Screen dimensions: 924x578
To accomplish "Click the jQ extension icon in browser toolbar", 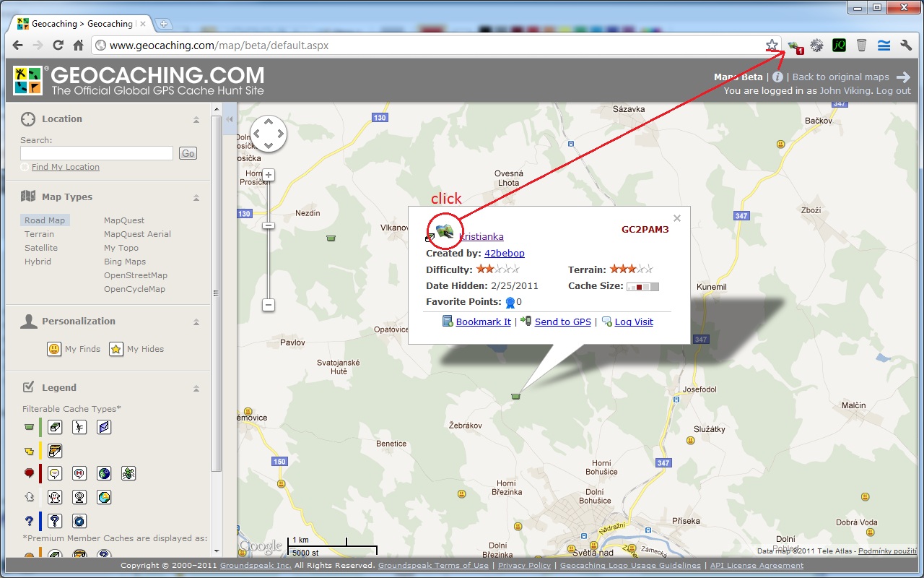I will click(x=839, y=46).
